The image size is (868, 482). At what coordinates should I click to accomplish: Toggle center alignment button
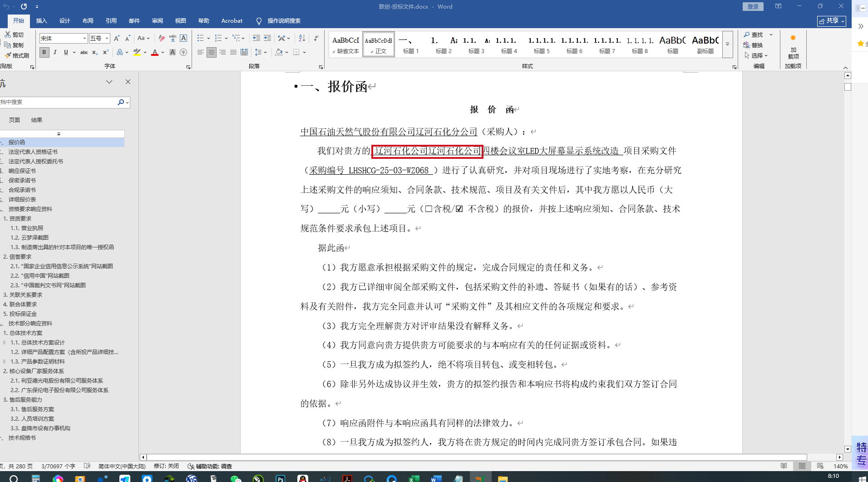(x=212, y=53)
